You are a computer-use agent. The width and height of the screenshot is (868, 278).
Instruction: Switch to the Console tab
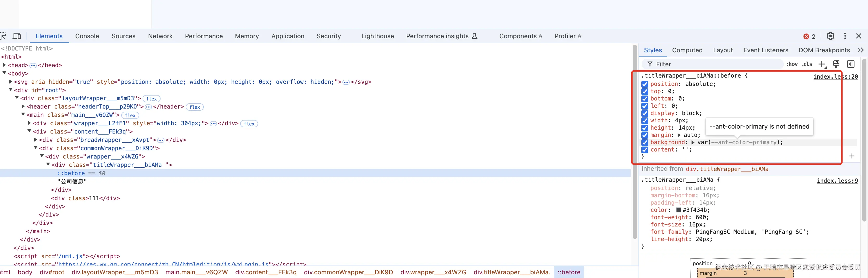coord(87,36)
